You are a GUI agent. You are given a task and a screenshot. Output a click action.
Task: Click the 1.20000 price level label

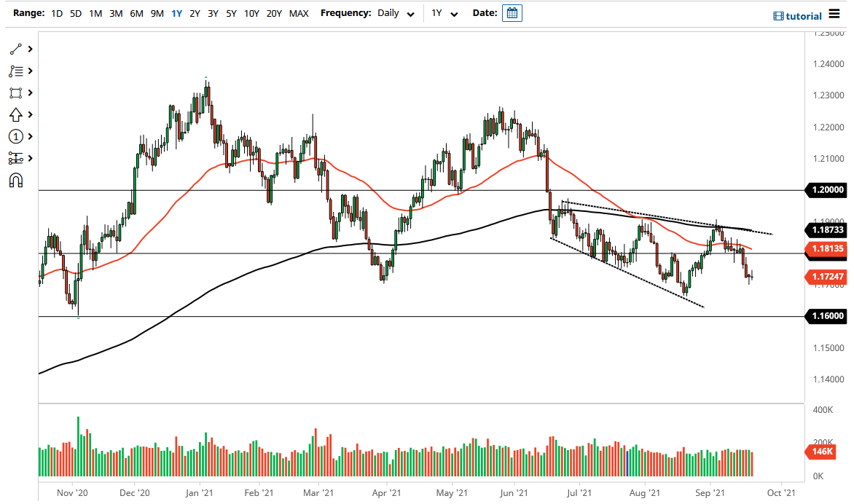click(826, 190)
